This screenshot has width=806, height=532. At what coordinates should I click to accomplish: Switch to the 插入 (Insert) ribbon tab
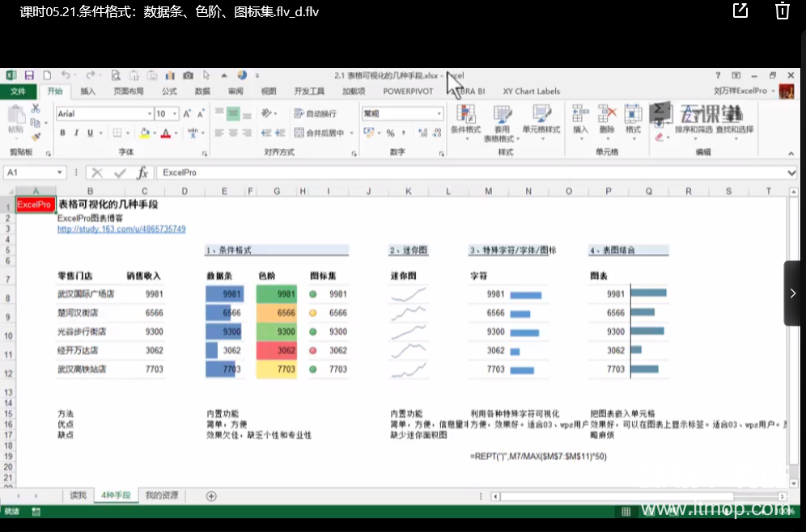87,91
